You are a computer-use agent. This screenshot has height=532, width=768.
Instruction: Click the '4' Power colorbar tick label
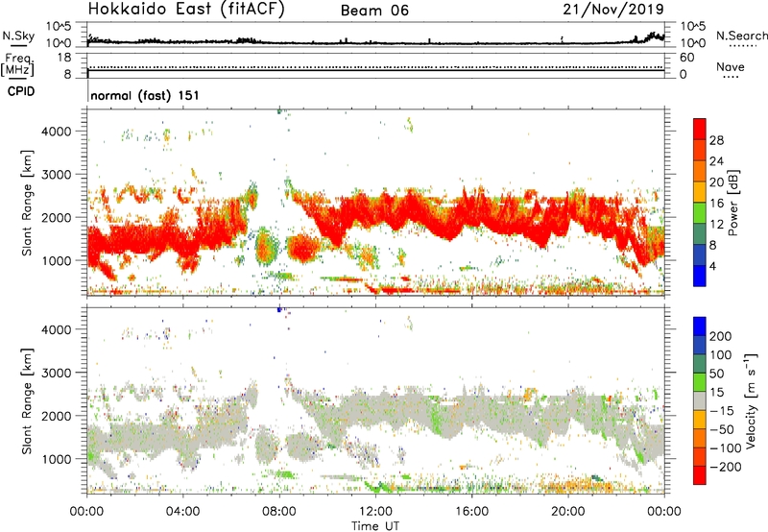pyautogui.click(x=713, y=266)
